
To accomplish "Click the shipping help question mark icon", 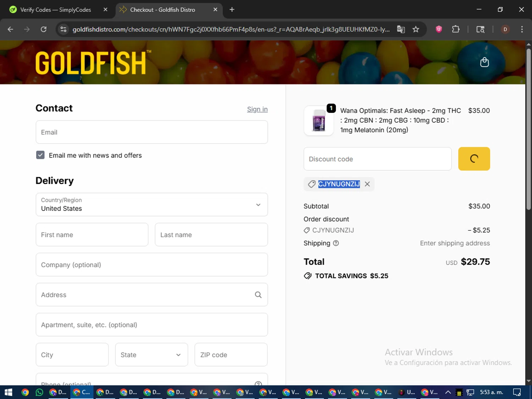I will [x=336, y=243].
